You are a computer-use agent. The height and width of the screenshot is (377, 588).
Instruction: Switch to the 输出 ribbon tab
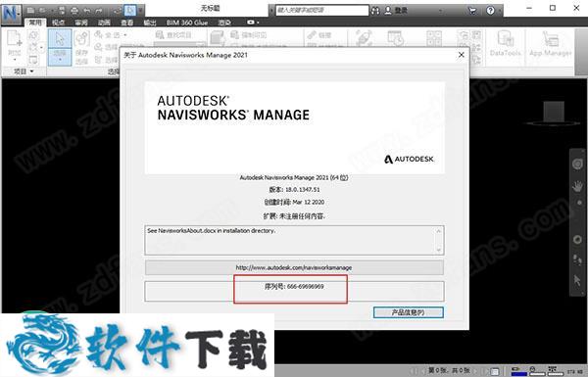[x=150, y=23]
